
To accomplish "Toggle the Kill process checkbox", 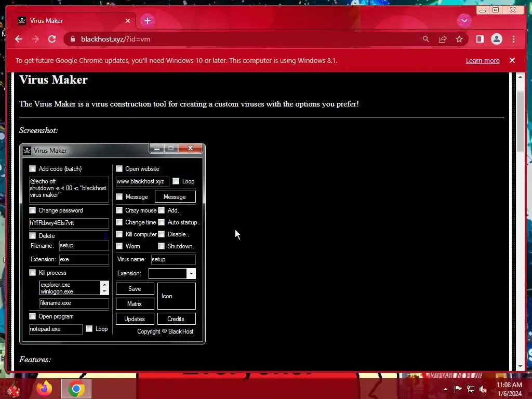I will click(33, 272).
